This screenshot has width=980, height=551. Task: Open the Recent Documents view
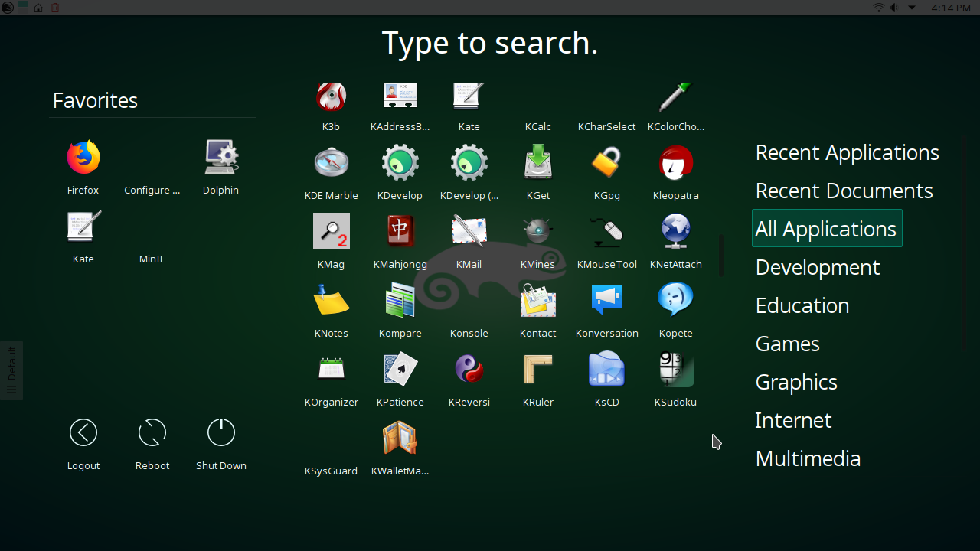point(844,191)
